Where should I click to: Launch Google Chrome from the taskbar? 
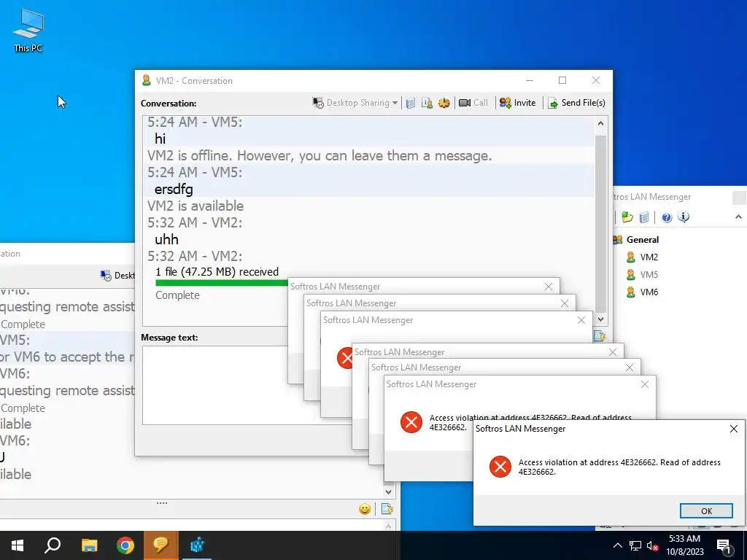pos(125,545)
